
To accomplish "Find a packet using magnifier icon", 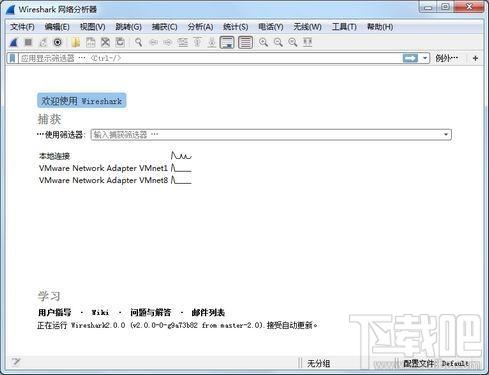I will coord(138,42).
